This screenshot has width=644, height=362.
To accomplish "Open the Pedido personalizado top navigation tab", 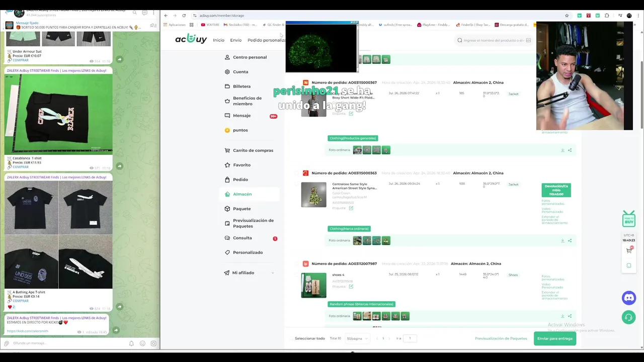I will 266,40.
